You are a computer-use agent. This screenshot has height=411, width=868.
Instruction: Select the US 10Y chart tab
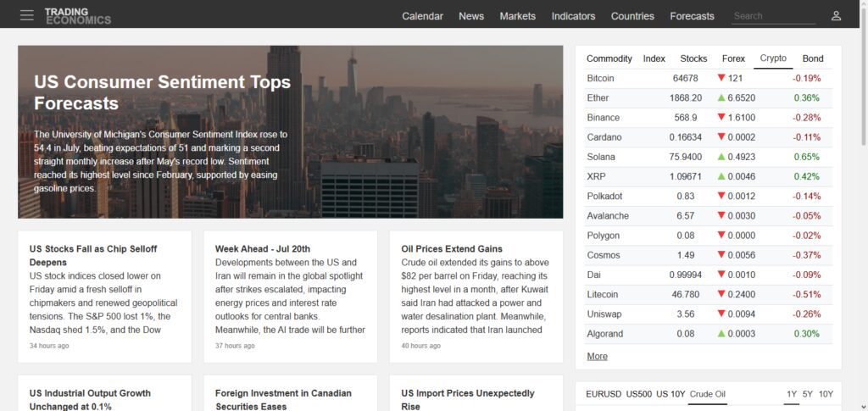tap(670, 394)
